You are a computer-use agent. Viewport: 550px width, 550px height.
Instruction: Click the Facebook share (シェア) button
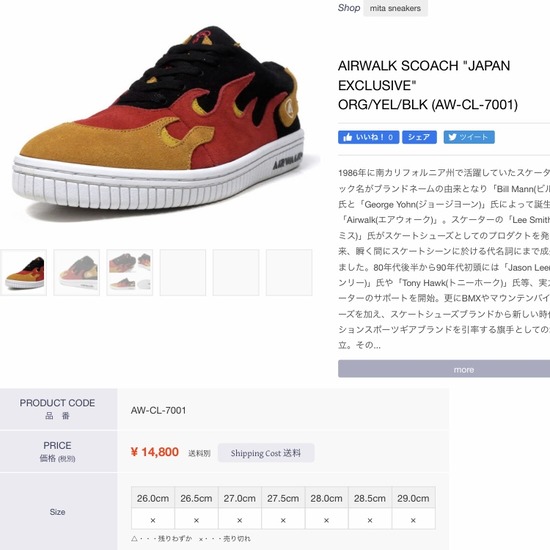click(x=419, y=137)
